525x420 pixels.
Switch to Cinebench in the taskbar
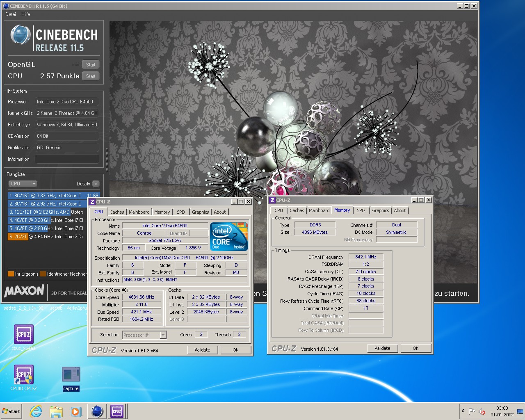click(97, 411)
